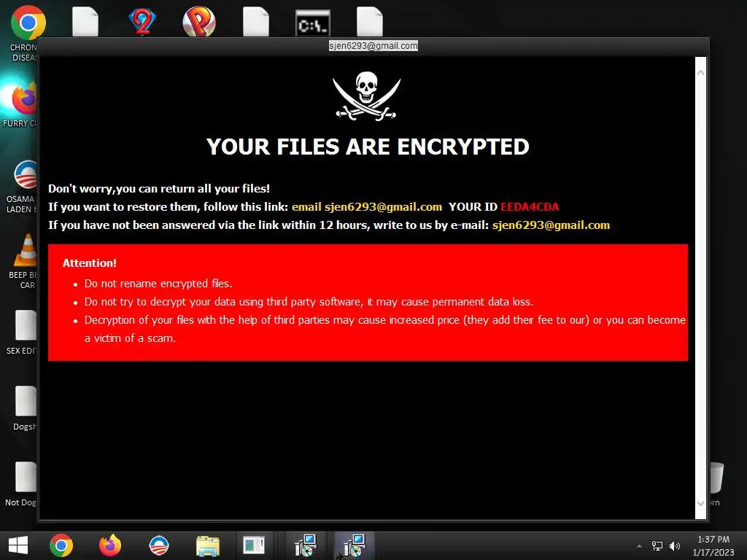Click the Command Prompt desktop icon
The width and height of the screenshot is (747, 560).
[x=312, y=23]
